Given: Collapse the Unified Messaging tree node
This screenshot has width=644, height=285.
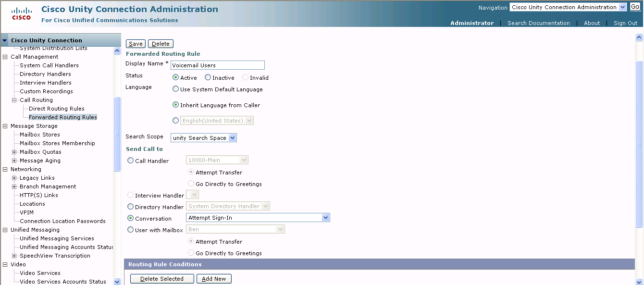Looking at the screenshot, I should pos(5,230).
